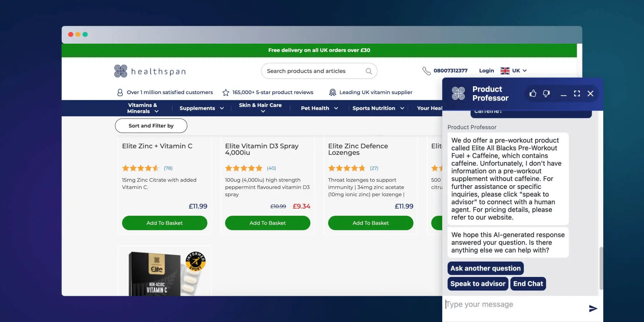Viewport: 644px width, 322px height.
Task: Click the satisfied customers person icon
Action: [120, 92]
